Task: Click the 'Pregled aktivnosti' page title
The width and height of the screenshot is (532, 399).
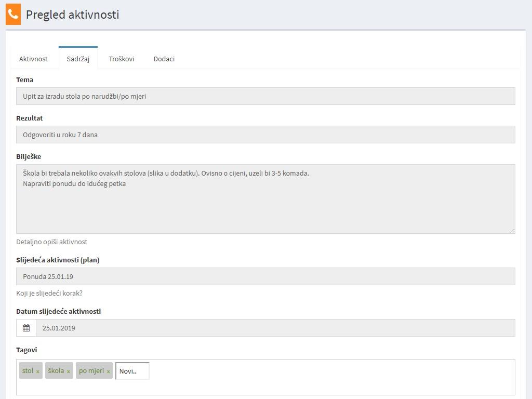Action: pyautogui.click(x=72, y=15)
